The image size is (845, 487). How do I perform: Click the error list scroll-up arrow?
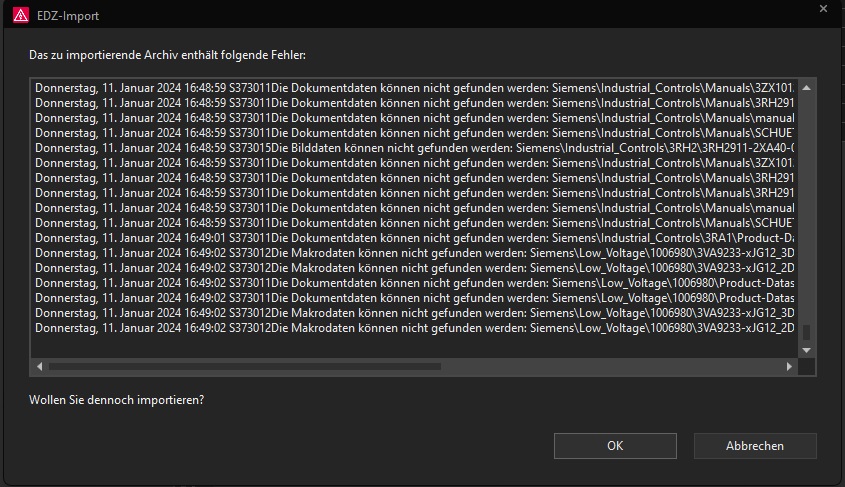(806, 88)
